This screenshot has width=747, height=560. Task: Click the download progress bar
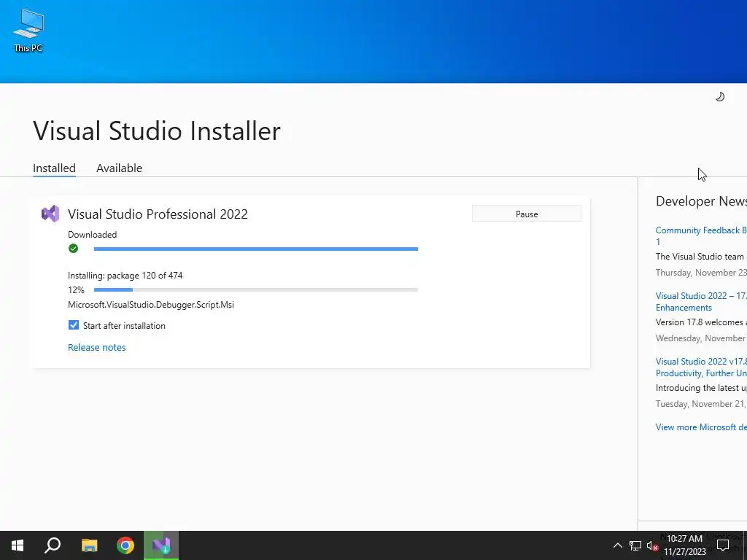pos(256,249)
